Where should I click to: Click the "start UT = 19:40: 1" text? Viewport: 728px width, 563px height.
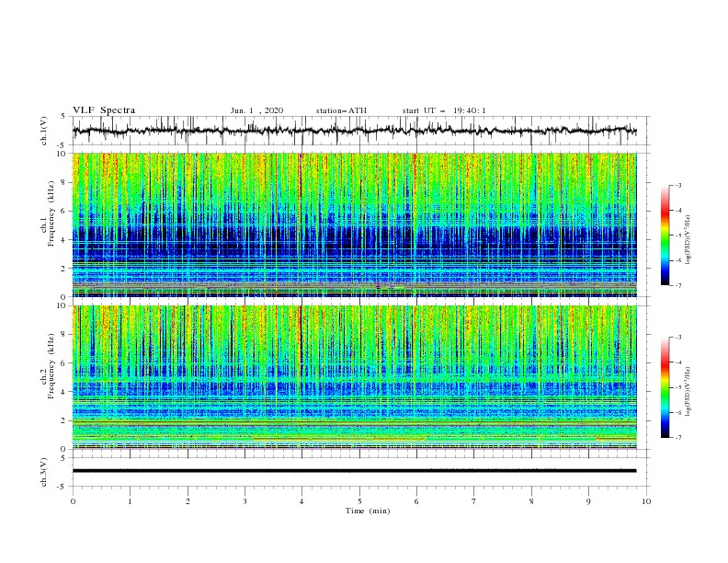pyautogui.click(x=444, y=110)
